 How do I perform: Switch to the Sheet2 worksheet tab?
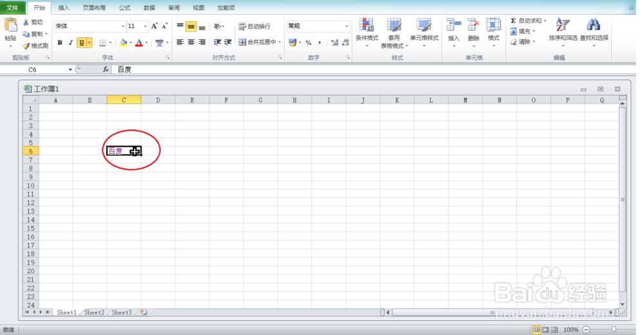[94, 313]
